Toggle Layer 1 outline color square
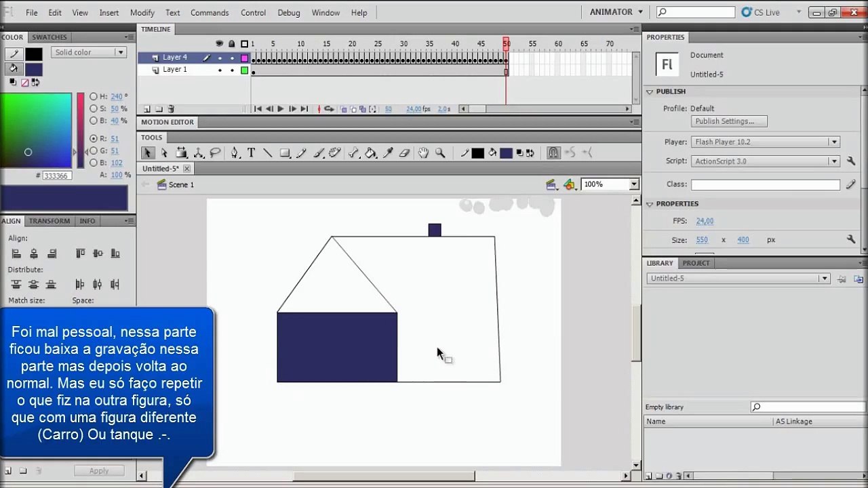The width and height of the screenshot is (868, 488). tap(245, 70)
